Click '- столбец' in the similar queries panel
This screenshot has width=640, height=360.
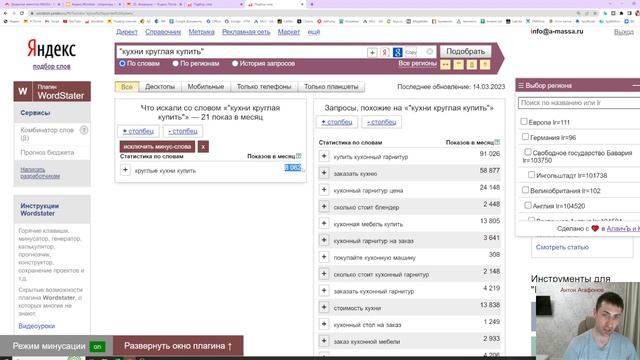[381, 122]
